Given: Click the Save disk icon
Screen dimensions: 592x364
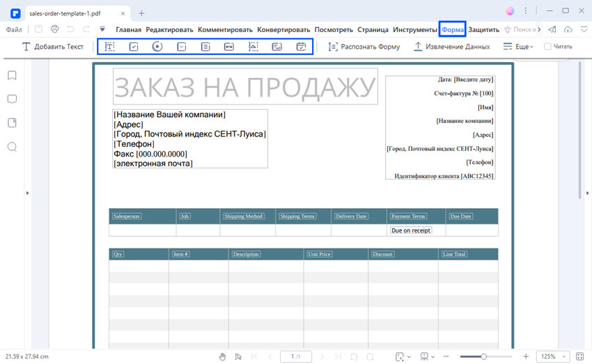Looking at the screenshot, I should coord(38,29).
